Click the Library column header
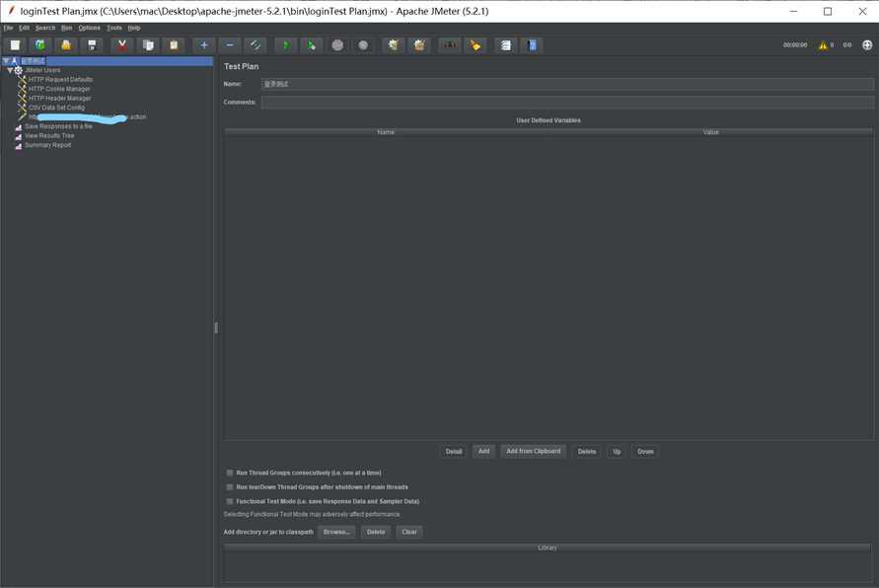 (x=548, y=548)
